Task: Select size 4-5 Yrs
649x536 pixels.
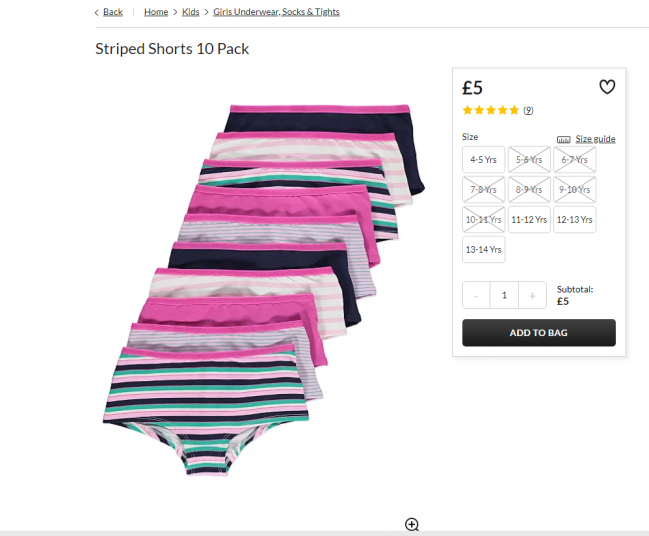Action: click(x=484, y=159)
